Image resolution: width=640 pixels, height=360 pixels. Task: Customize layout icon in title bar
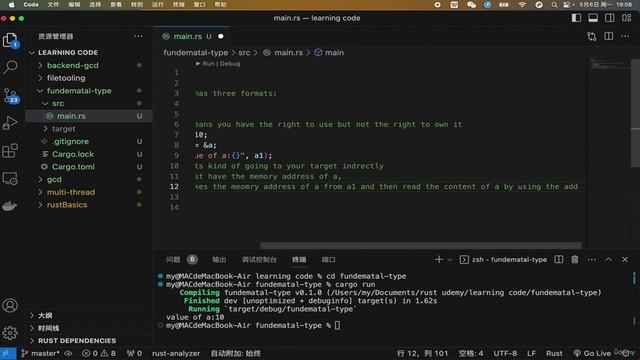[627, 18]
